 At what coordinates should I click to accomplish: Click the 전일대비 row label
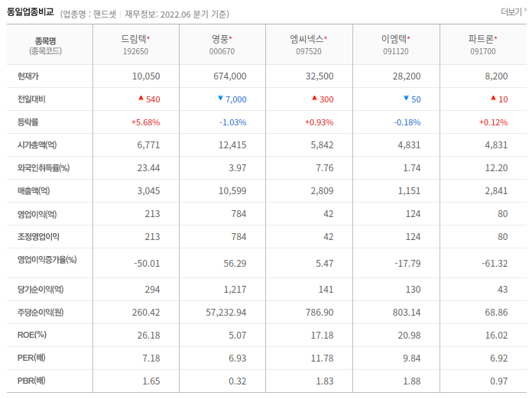(x=31, y=99)
